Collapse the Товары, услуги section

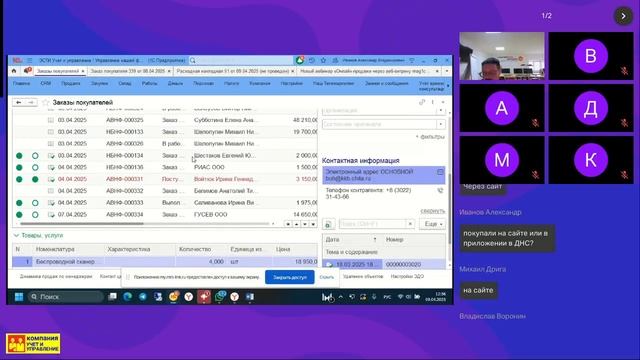(x=16, y=236)
